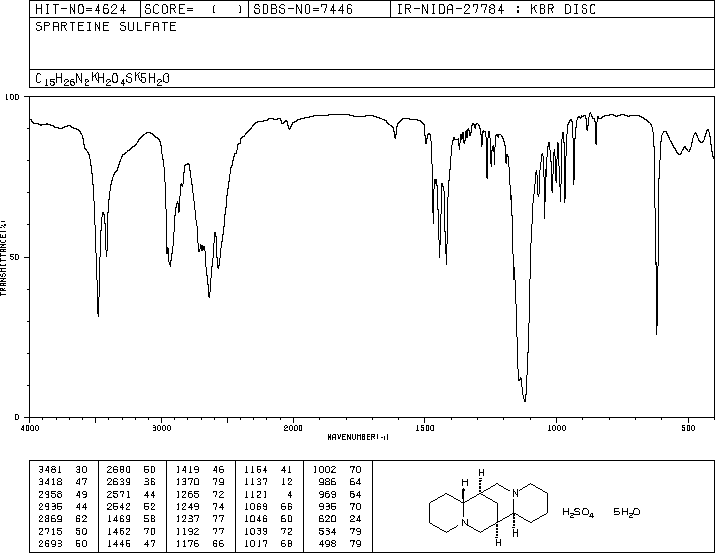Select the WAVENUMBER x-axis title
The width and height of the screenshot is (715, 553).
coord(358,437)
